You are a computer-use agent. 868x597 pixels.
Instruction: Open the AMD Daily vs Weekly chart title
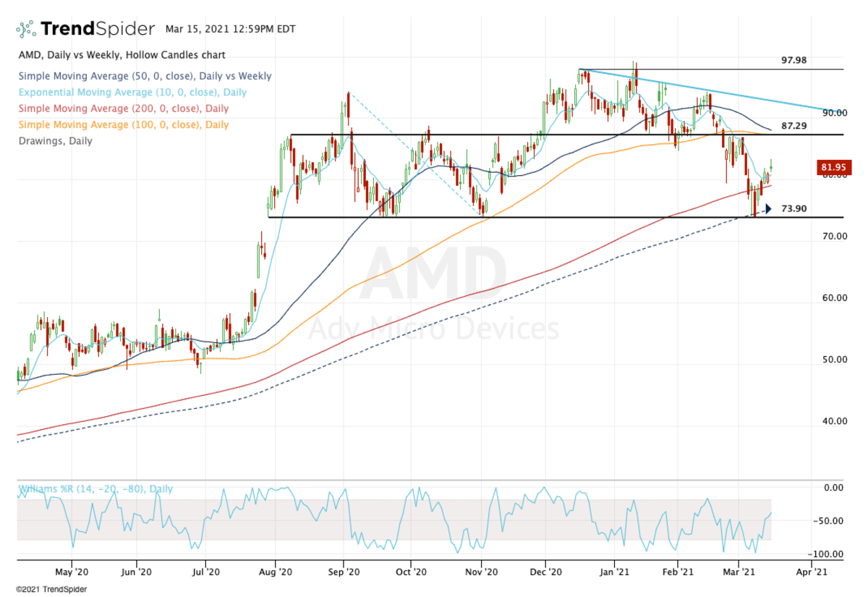coord(121,55)
